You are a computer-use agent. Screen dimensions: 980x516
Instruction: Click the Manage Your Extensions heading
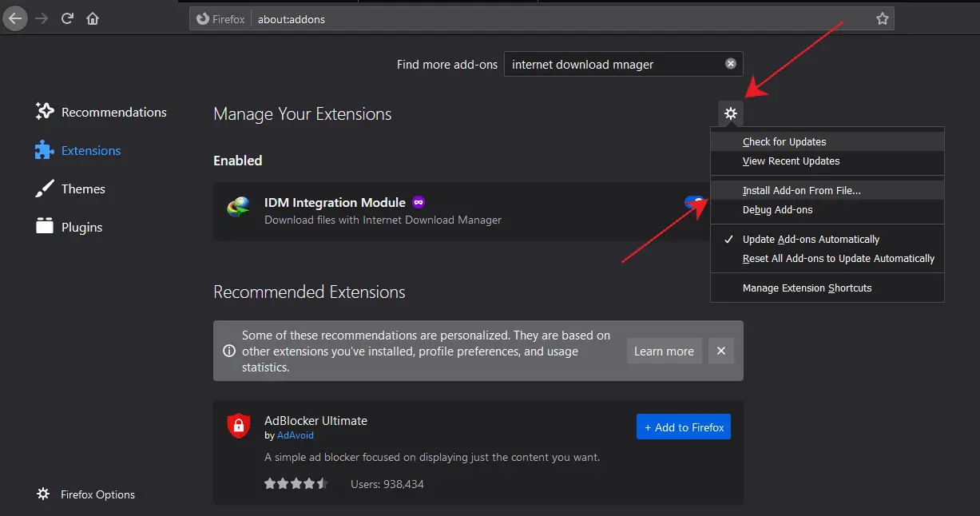(303, 114)
